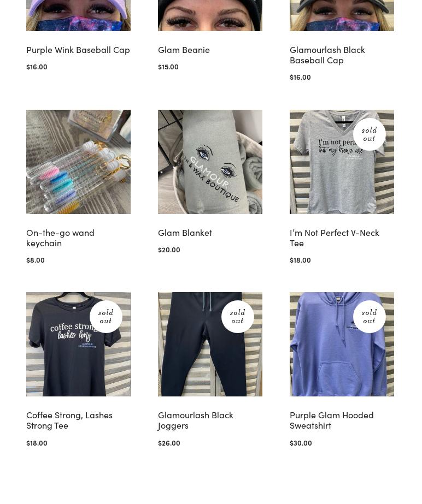The width and height of the screenshot is (422, 504).
Task: View the black joggers product photo
Action: pyautogui.click(x=210, y=344)
